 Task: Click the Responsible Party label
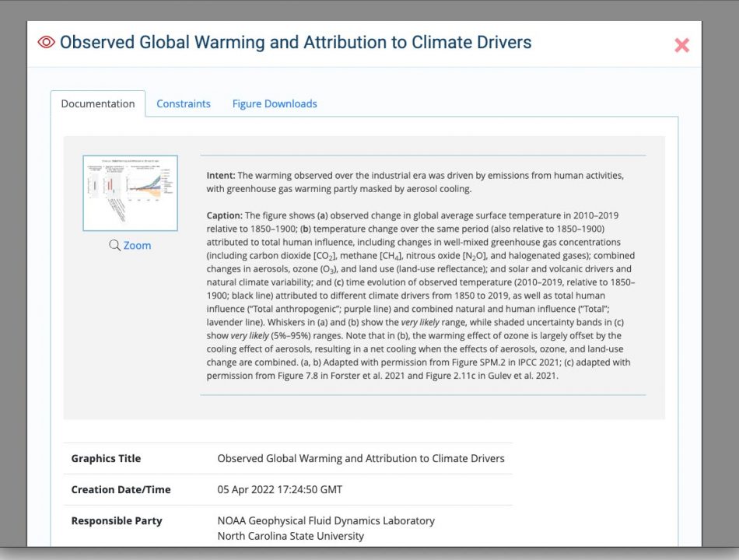click(x=117, y=521)
